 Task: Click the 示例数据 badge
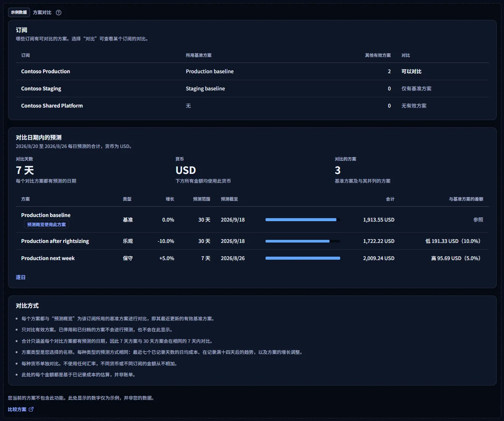pos(19,12)
